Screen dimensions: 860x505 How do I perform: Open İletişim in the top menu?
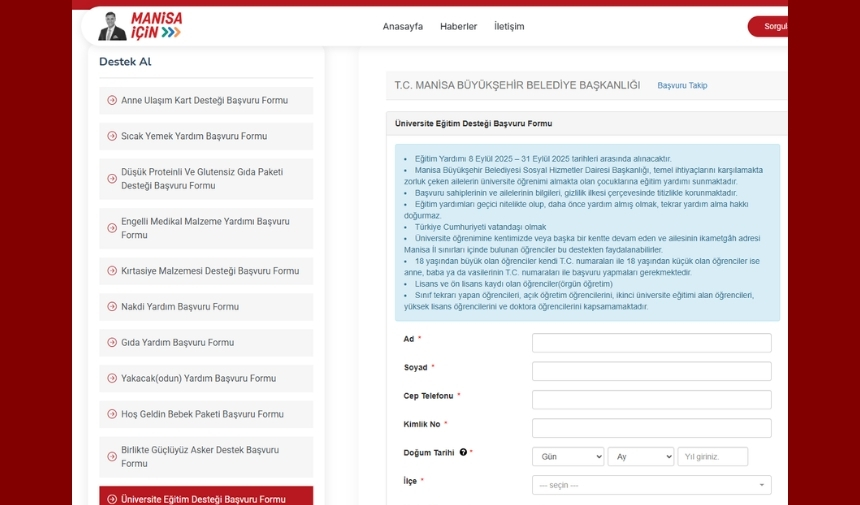(509, 26)
